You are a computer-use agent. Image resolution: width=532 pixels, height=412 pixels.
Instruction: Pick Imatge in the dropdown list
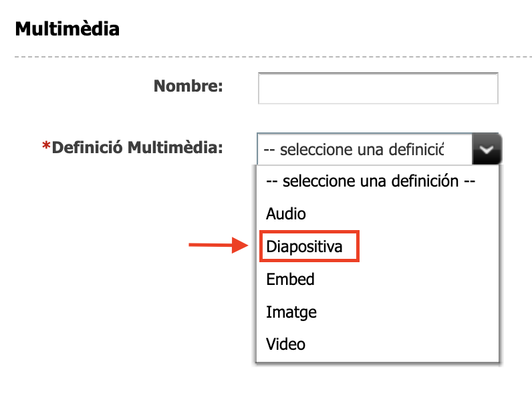(x=291, y=312)
